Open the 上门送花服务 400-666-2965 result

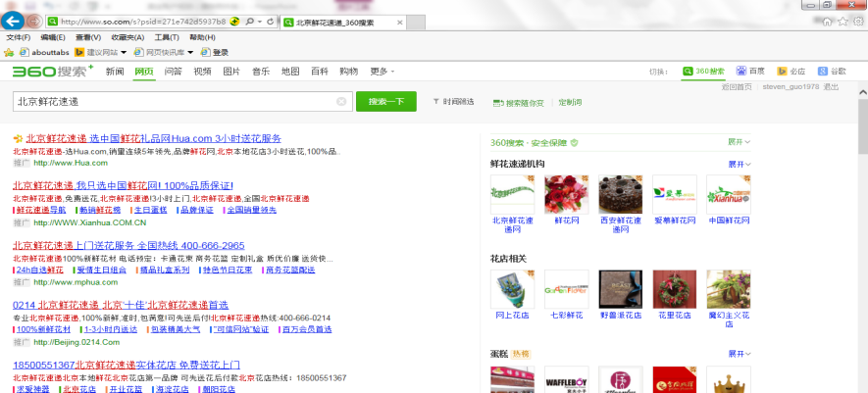128,245
